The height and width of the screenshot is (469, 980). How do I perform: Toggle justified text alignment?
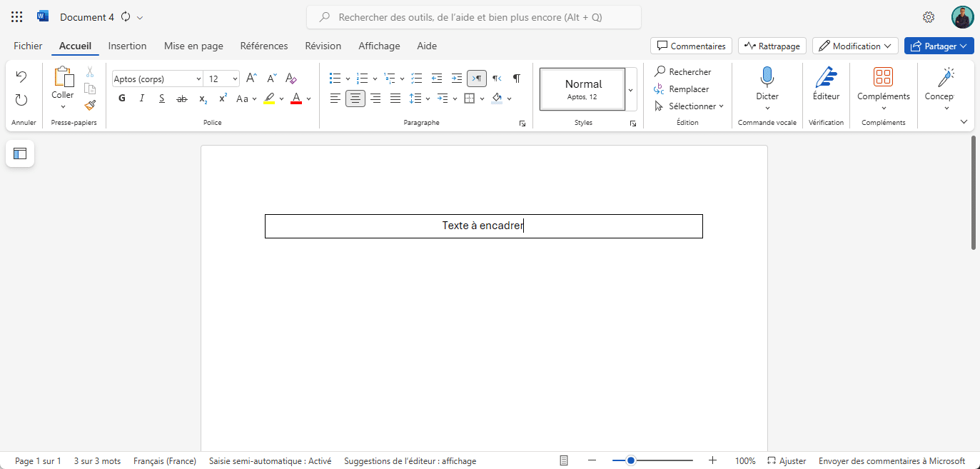pyautogui.click(x=395, y=98)
